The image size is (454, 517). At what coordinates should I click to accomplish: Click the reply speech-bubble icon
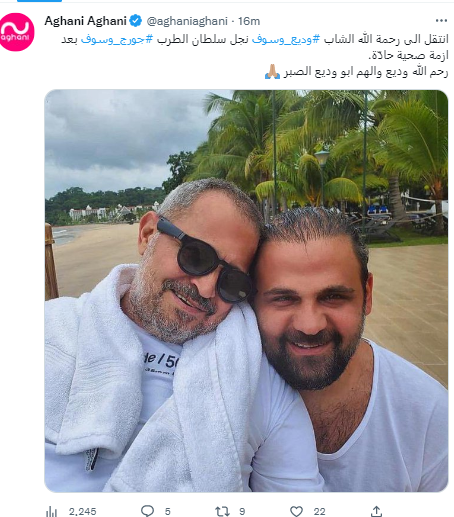pyautogui.click(x=147, y=511)
